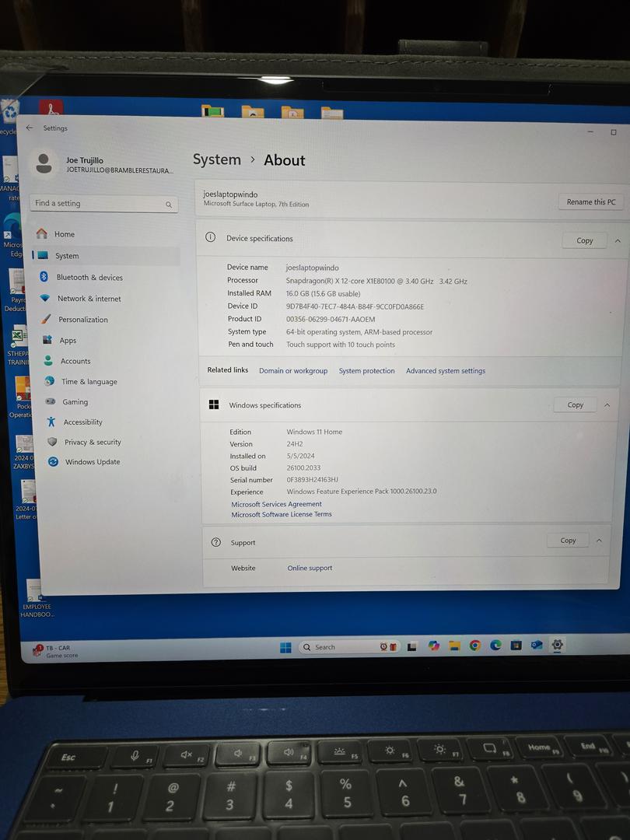Open Windows Update via its sync icon
The height and width of the screenshot is (840, 630).
point(53,461)
